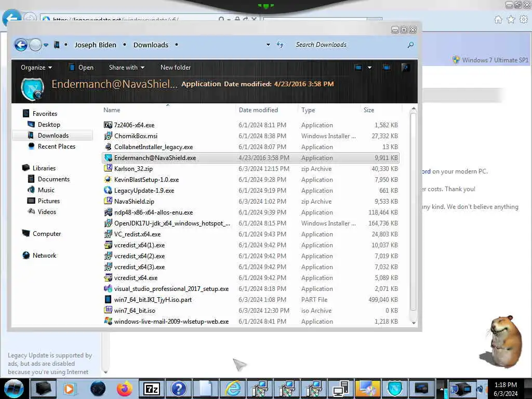This screenshot has height=399, width=532.
Task: Select the ChomikBox.msi installer icon
Action: (108, 136)
